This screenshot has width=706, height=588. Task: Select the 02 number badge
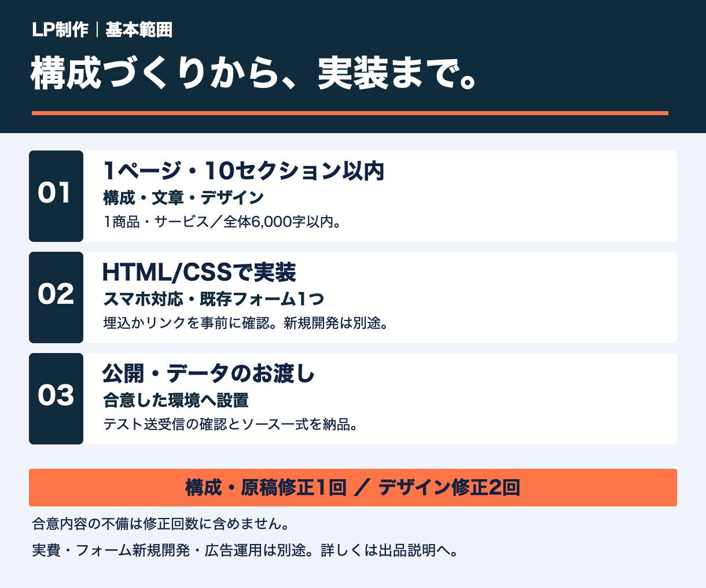[56, 297]
